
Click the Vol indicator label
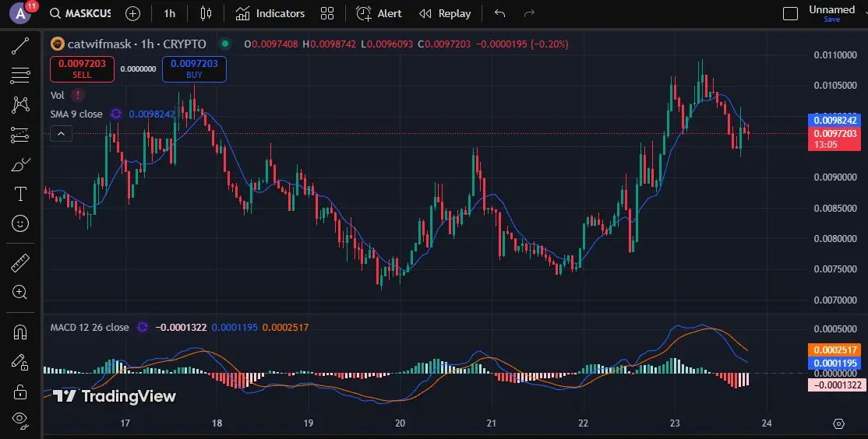[58, 95]
